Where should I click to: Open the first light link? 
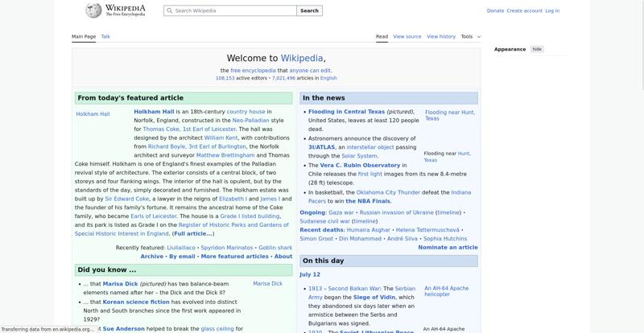click(370, 174)
